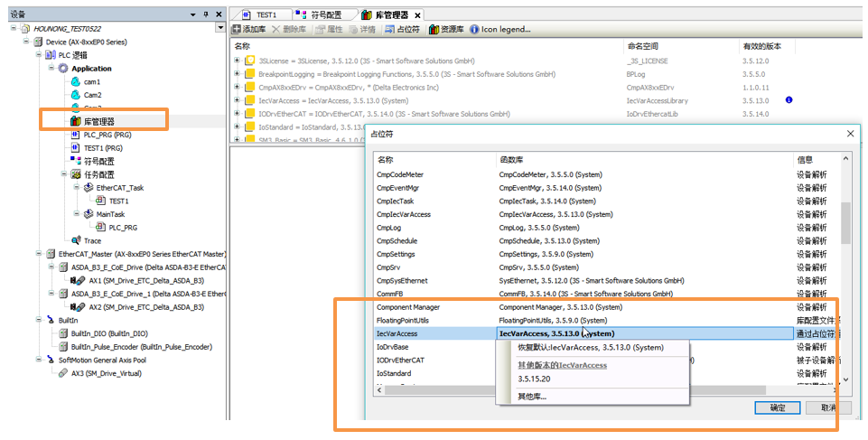This screenshot has height=440, width=868.
Task: Click the Trace icon in device tree
Action: (x=76, y=240)
